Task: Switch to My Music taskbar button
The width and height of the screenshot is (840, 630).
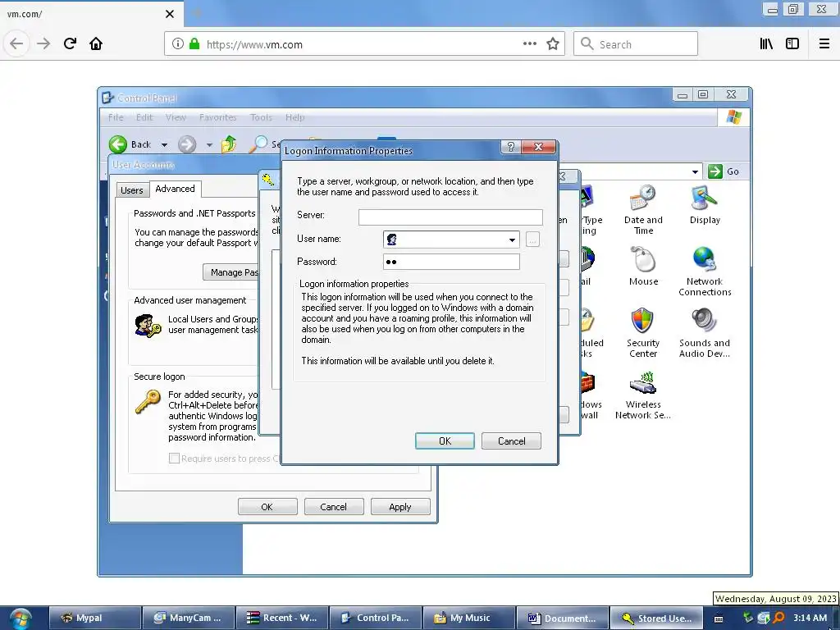Action: [x=469, y=618]
